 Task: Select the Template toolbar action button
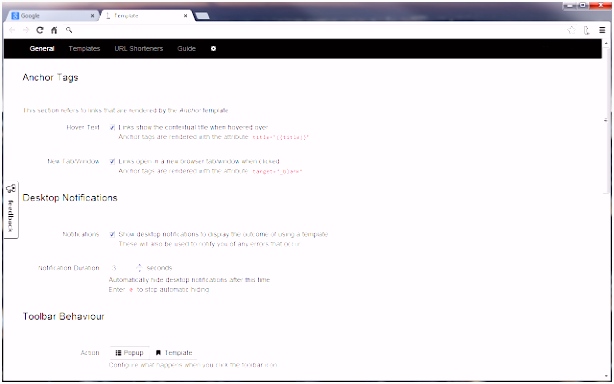(x=174, y=353)
